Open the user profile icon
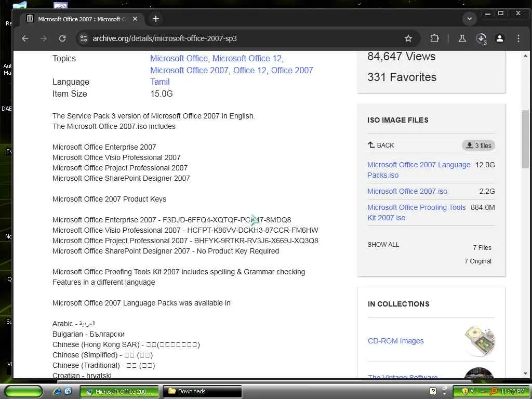This screenshot has width=532, height=399. [x=500, y=38]
